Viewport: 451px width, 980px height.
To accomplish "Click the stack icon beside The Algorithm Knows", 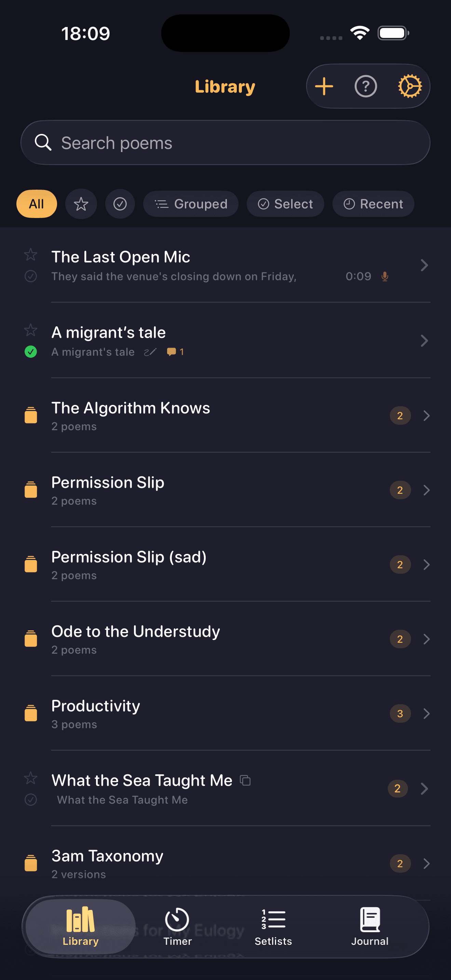I will click(31, 416).
